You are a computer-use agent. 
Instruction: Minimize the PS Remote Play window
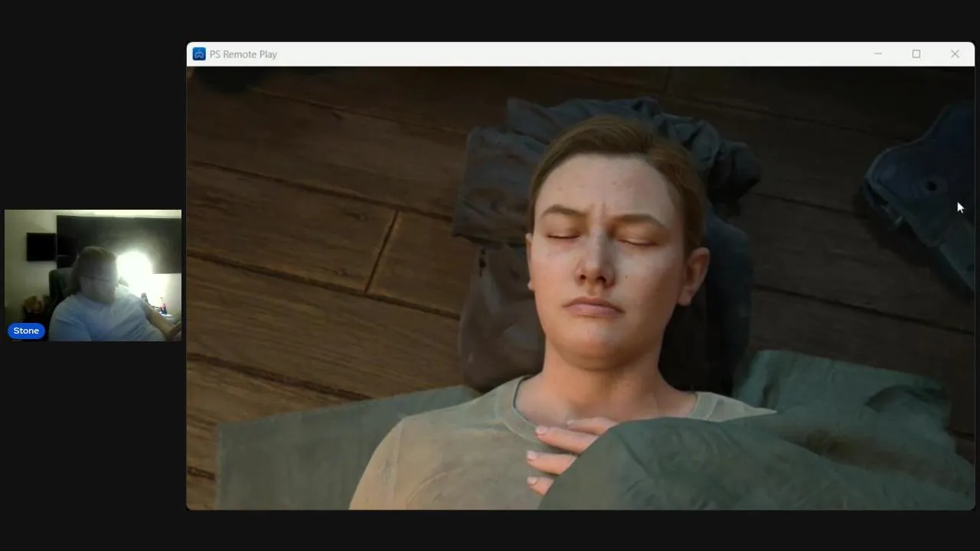(x=878, y=54)
